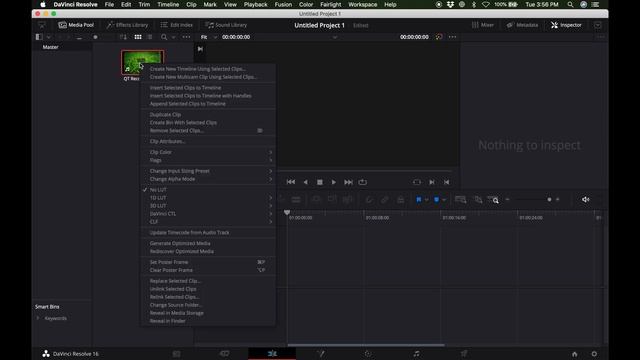The width and height of the screenshot is (640, 360).
Task: Open the Effects Library panel
Action: tap(127, 25)
